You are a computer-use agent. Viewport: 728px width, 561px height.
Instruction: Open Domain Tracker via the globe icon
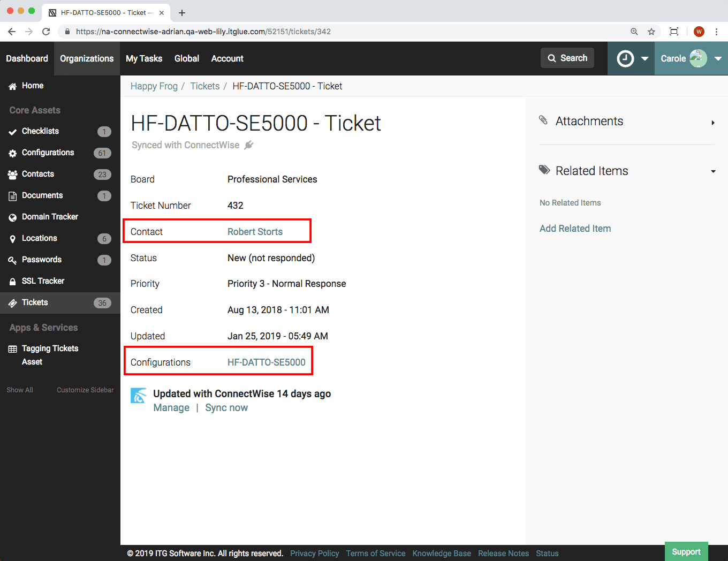50,217
